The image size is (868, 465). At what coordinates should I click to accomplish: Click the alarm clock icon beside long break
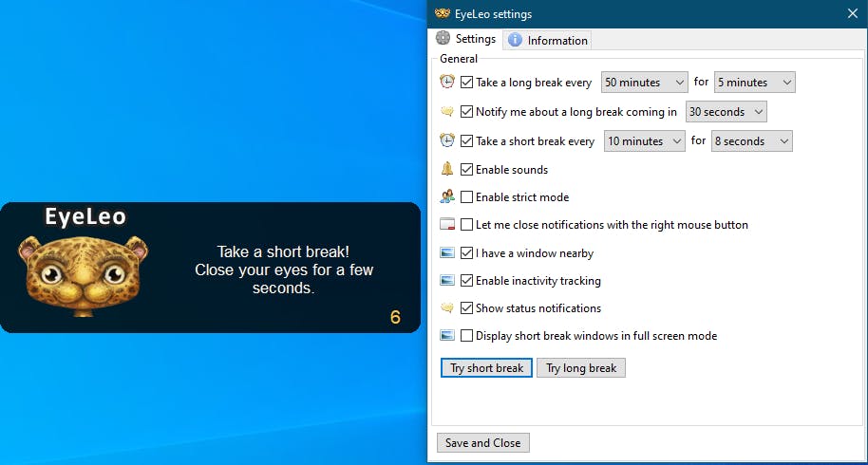447,82
